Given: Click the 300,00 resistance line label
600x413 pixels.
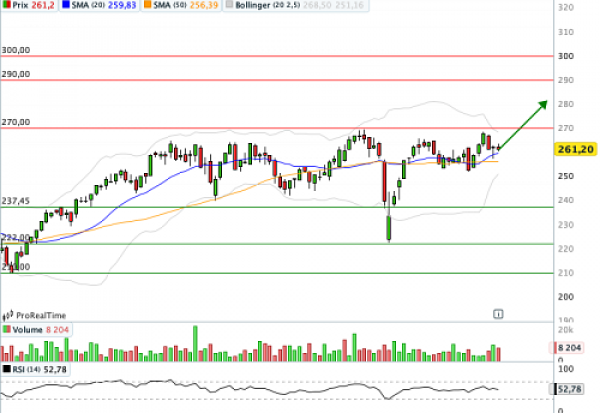Looking at the screenshot, I should click(x=16, y=49).
